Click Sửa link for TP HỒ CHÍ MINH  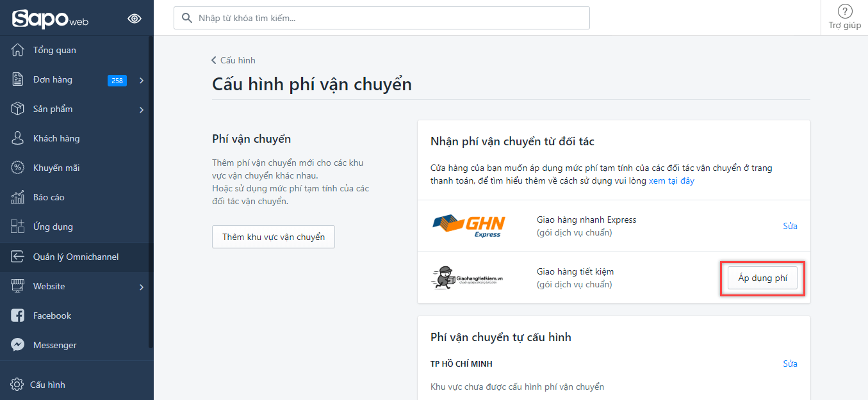tap(790, 364)
